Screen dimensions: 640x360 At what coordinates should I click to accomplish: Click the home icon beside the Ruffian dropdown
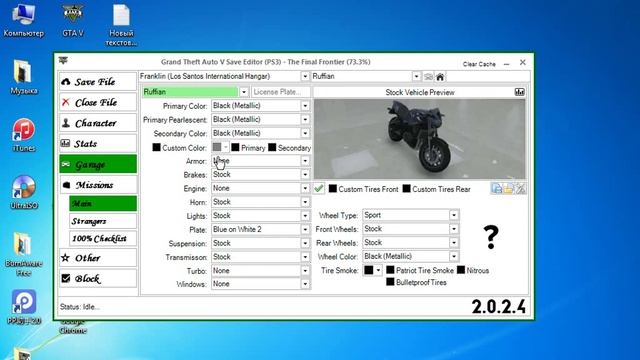[x=440, y=77]
